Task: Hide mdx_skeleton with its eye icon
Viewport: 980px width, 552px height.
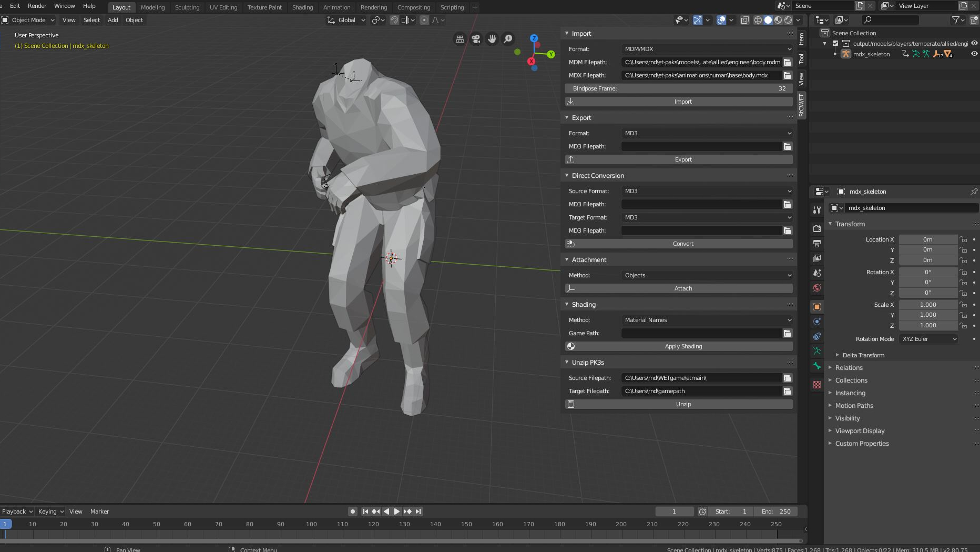Action: pos(974,54)
